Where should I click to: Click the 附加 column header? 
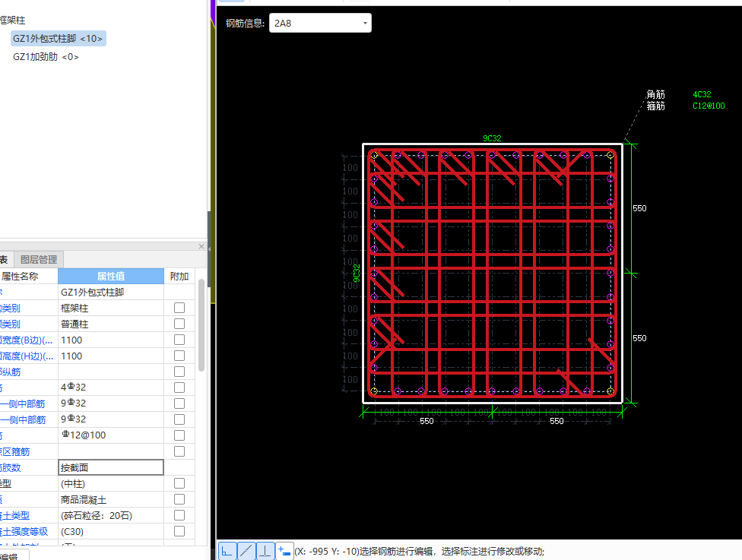[179, 277]
